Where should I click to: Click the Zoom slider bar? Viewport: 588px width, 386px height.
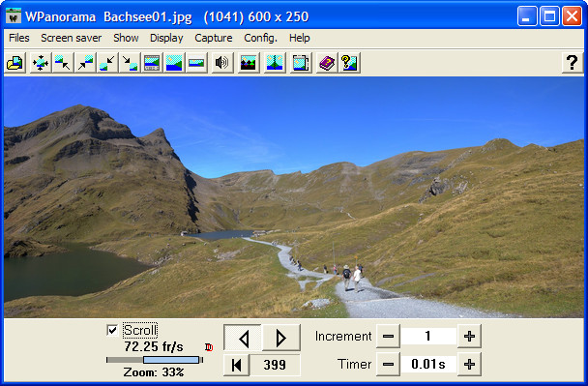pos(155,360)
